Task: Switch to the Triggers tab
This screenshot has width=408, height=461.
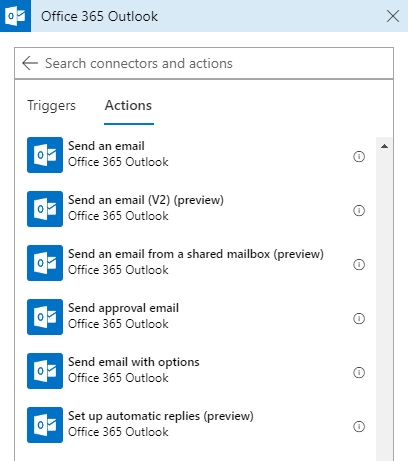Action: click(51, 106)
